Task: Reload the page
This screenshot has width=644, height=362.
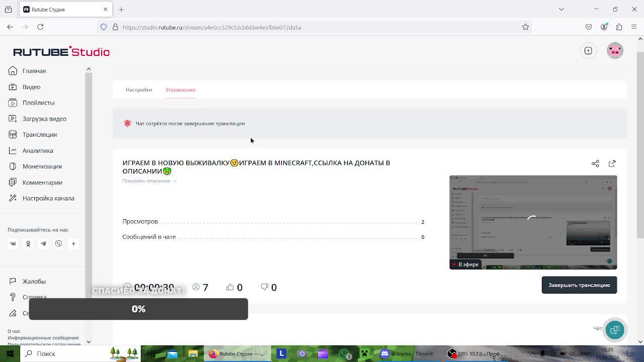Action: (x=40, y=27)
